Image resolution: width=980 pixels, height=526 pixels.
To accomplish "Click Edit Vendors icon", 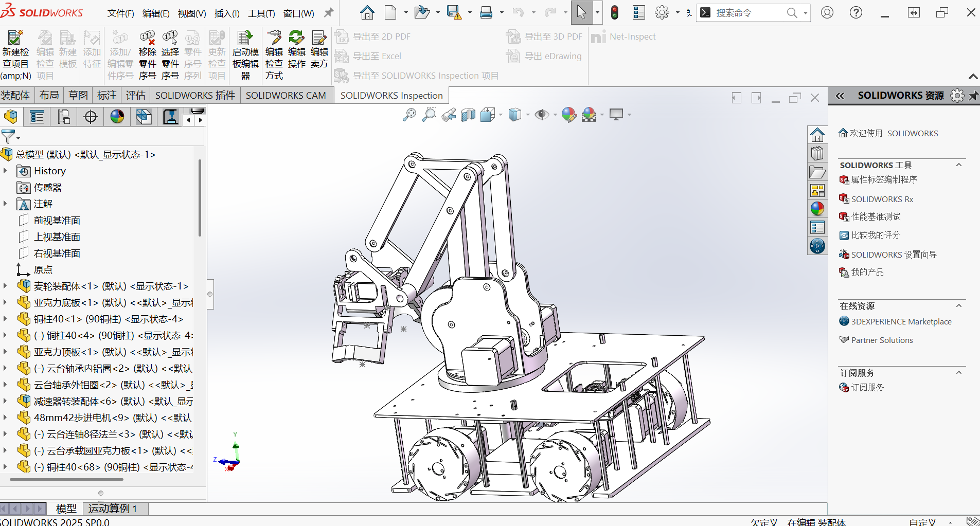I will [319, 38].
